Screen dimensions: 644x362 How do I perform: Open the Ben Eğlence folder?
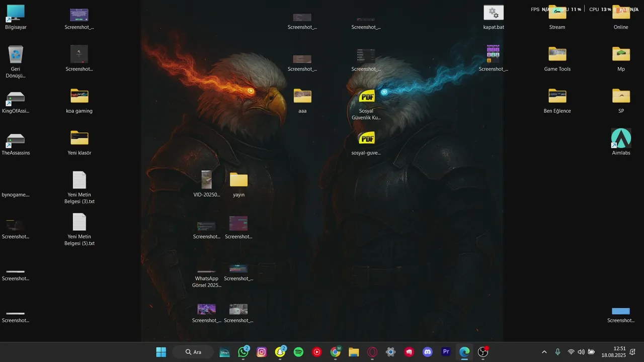tap(557, 101)
